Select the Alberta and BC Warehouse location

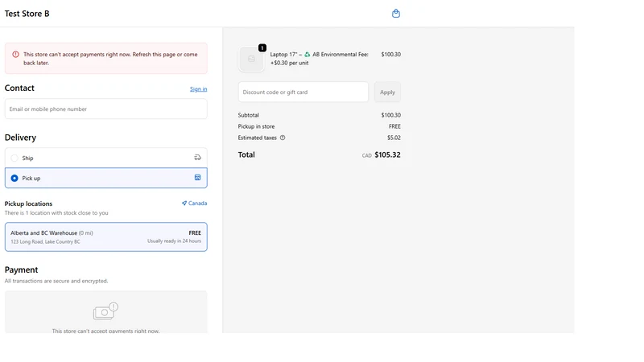click(x=106, y=237)
